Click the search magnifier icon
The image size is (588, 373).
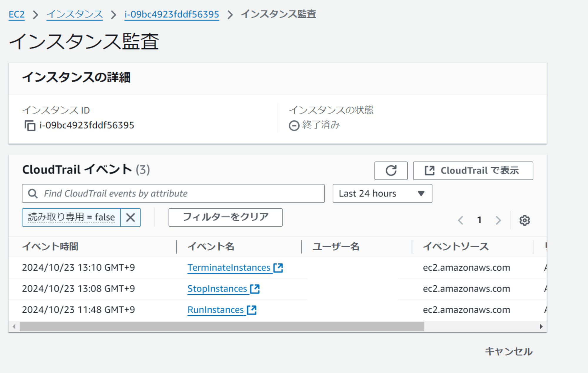tap(33, 194)
